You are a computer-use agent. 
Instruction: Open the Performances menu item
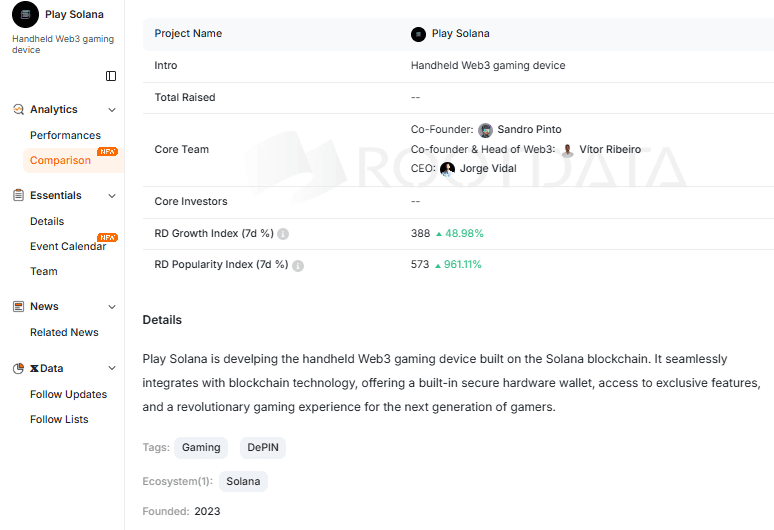pyautogui.click(x=65, y=135)
